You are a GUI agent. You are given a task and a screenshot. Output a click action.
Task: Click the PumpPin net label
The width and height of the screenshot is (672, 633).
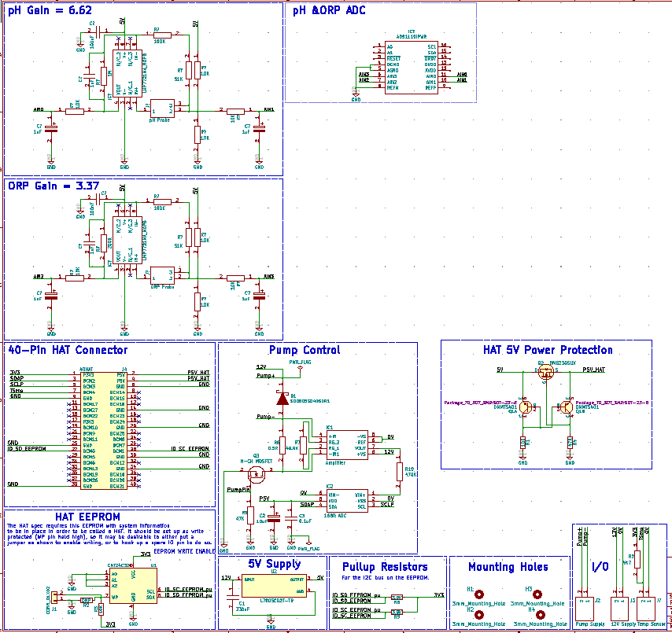click(238, 489)
